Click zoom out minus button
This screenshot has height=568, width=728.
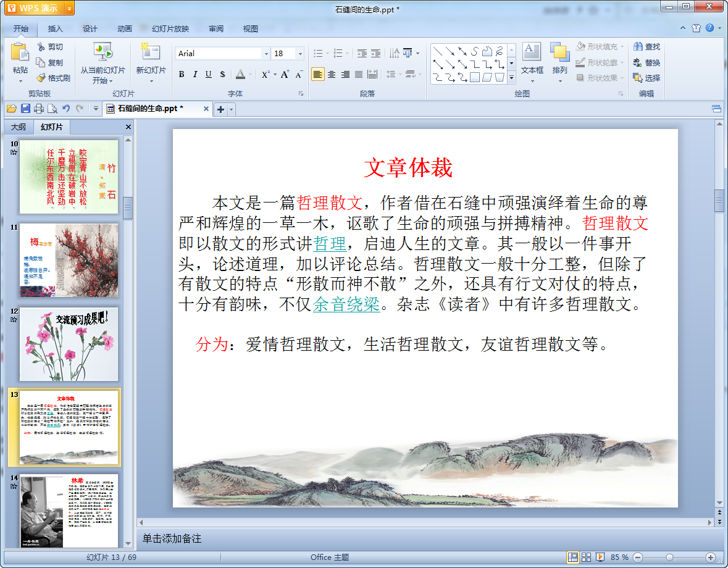pyautogui.click(x=638, y=558)
